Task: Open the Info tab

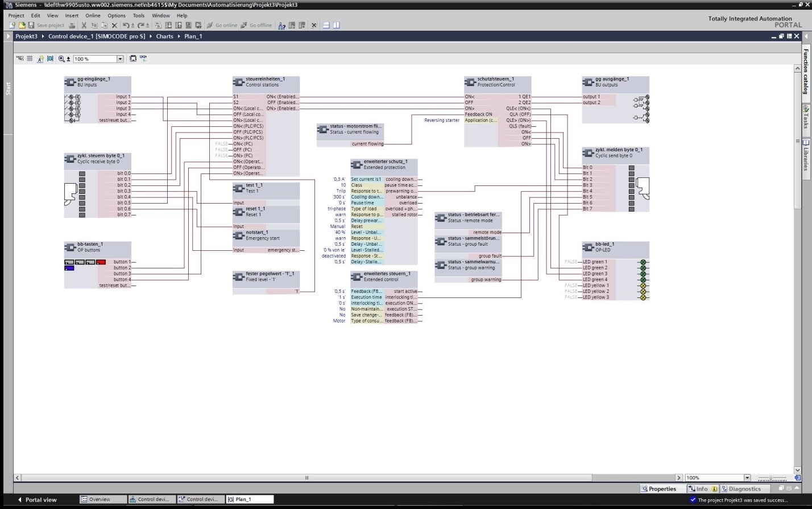Action: [x=702, y=489]
